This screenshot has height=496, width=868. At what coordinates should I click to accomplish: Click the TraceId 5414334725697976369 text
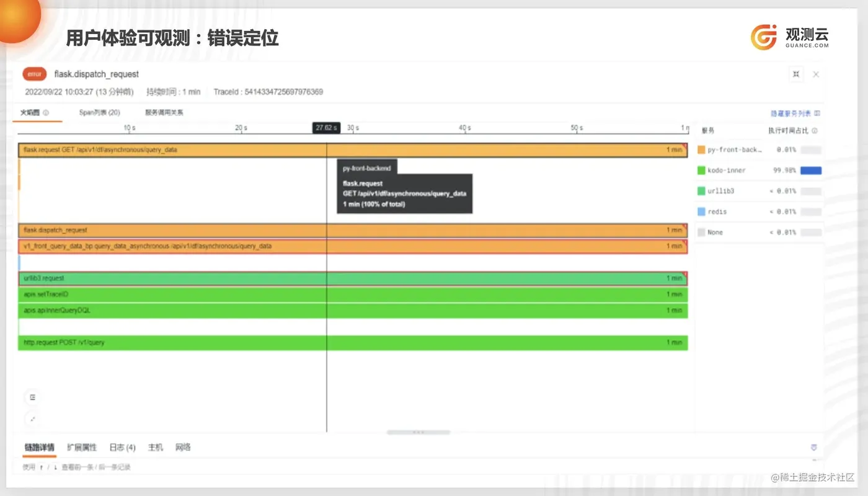[268, 92]
